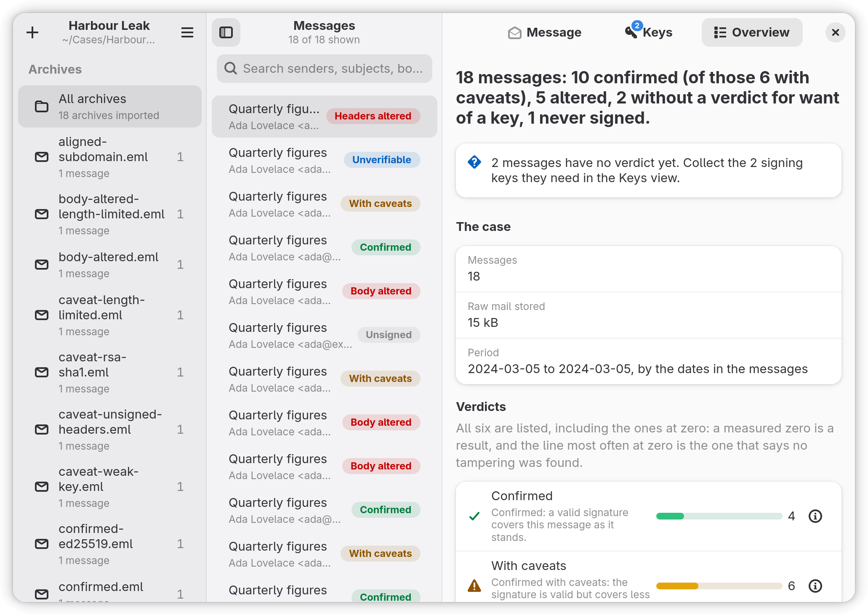Click the With caveats verdict progress bar

(719, 586)
